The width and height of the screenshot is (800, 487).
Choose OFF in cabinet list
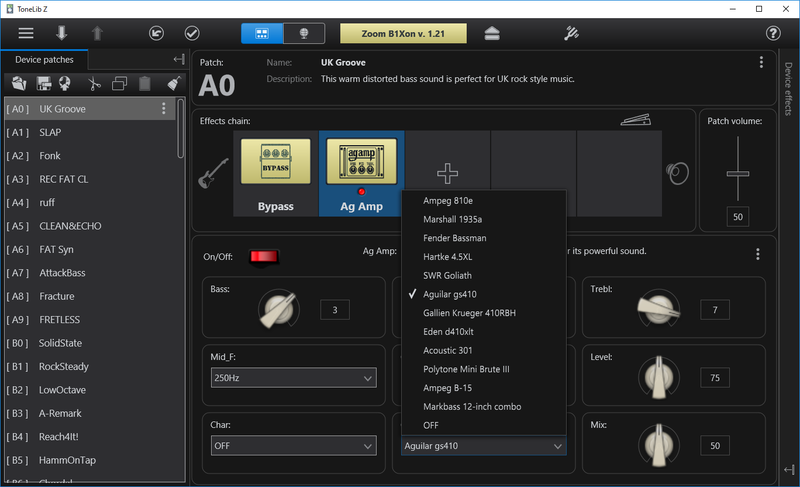coord(484,425)
